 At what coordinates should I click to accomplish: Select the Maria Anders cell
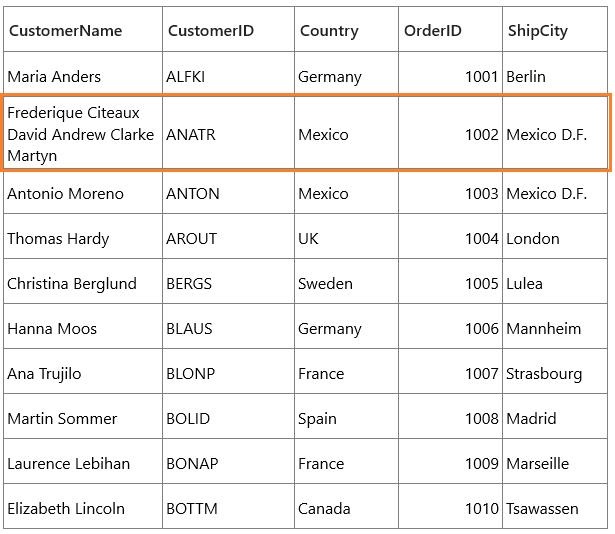[83, 74]
